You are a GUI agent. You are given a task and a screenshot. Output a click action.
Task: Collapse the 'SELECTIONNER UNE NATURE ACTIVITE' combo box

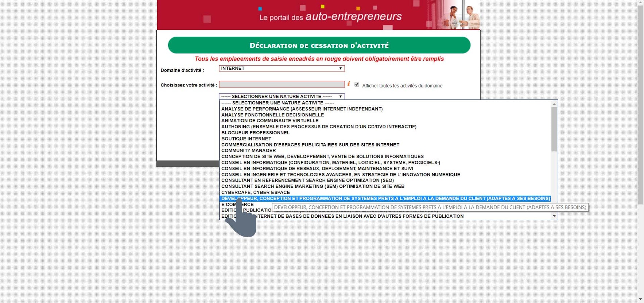[282, 97]
